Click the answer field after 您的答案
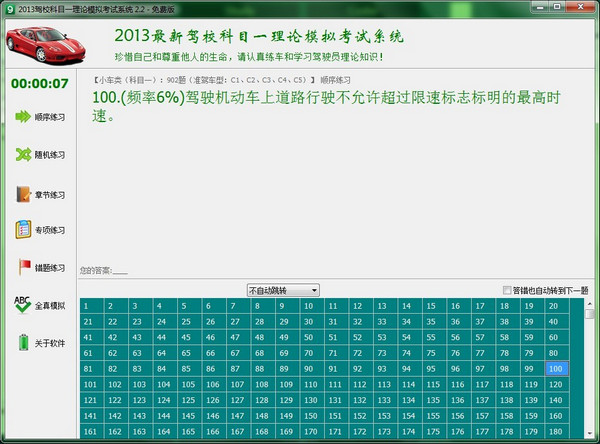Image resolution: width=600 pixels, height=444 pixels. [x=120, y=270]
